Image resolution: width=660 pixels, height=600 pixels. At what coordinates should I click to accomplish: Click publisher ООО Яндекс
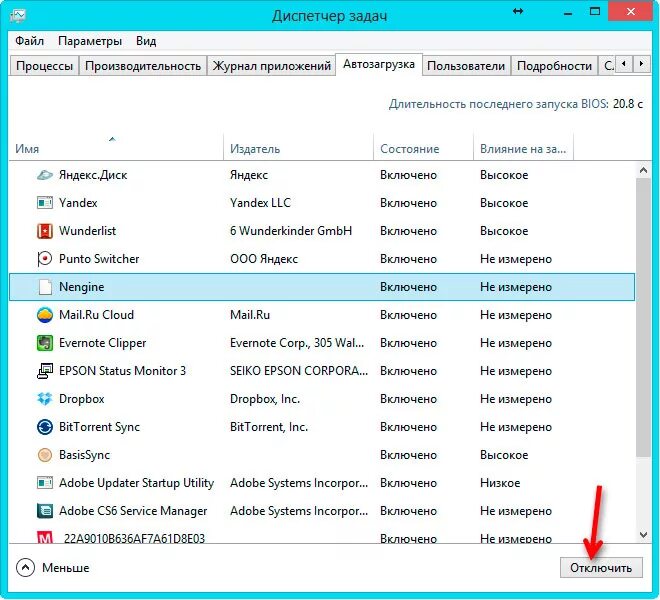coord(264,259)
